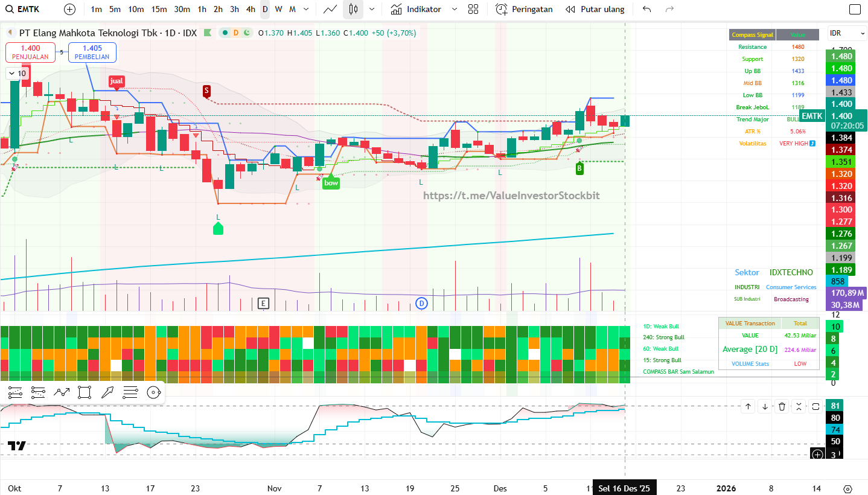Click the green B buy signal label
The width and height of the screenshot is (868, 495).
point(579,168)
